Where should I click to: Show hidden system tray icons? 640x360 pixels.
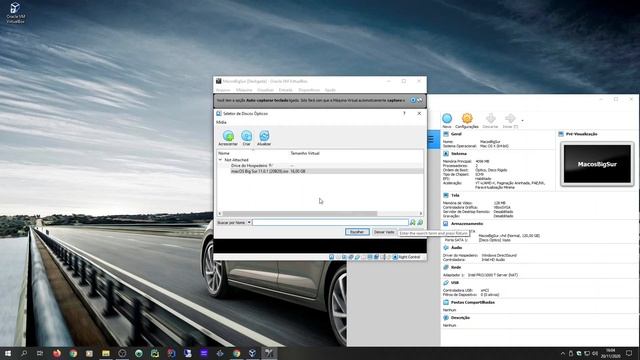coord(563,353)
